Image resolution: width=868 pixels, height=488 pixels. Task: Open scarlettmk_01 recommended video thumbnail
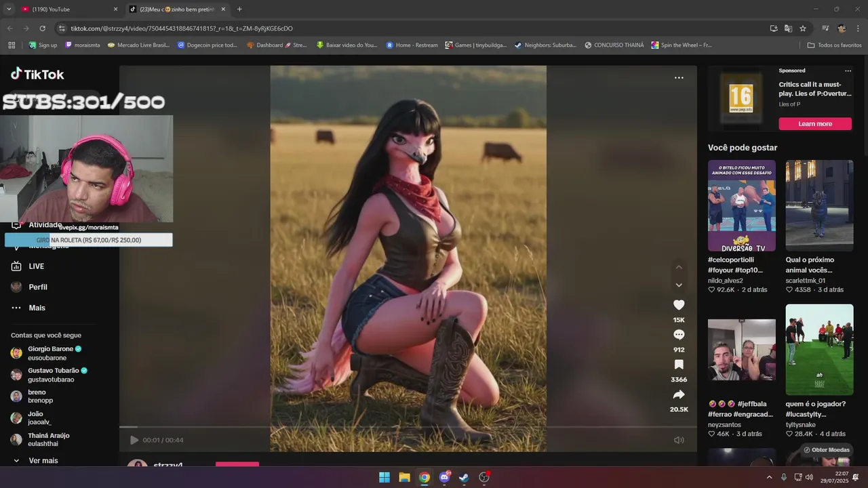819,205
